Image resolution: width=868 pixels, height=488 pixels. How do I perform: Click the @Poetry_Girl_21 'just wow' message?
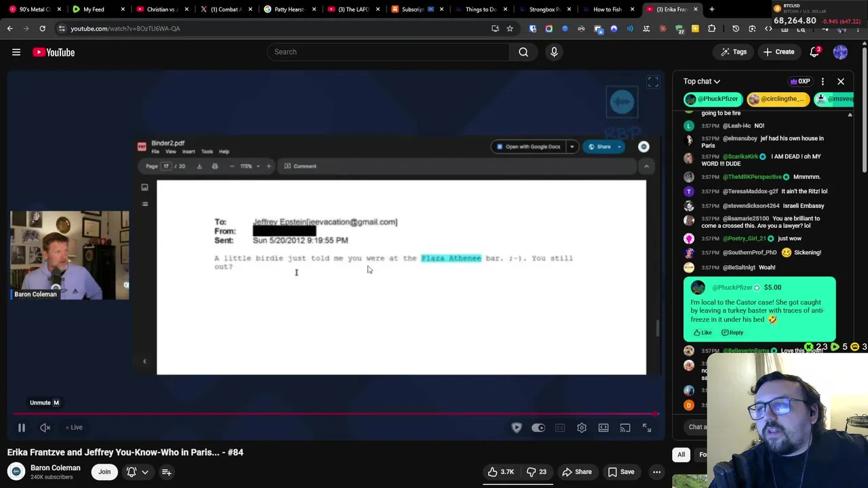pyautogui.click(x=751, y=239)
